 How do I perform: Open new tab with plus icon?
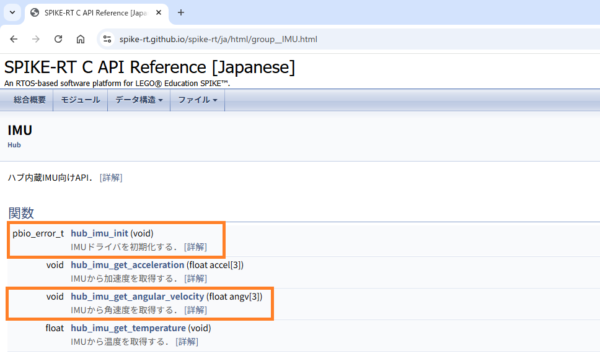coord(181,12)
